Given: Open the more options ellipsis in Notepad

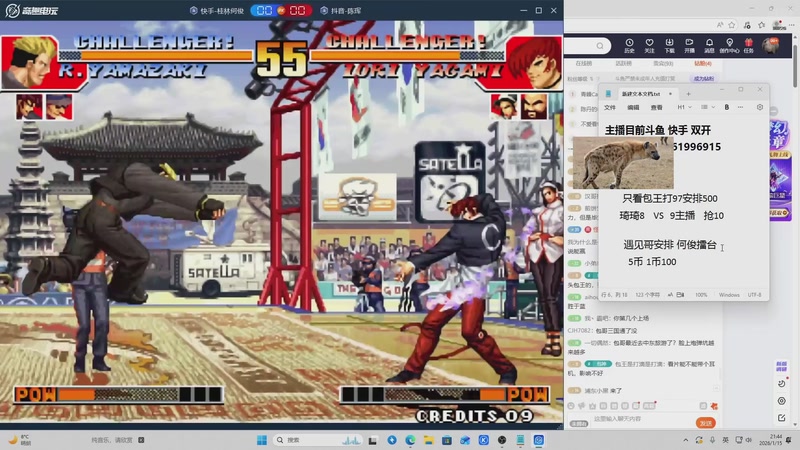Looking at the screenshot, I should click(x=740, y=107).
